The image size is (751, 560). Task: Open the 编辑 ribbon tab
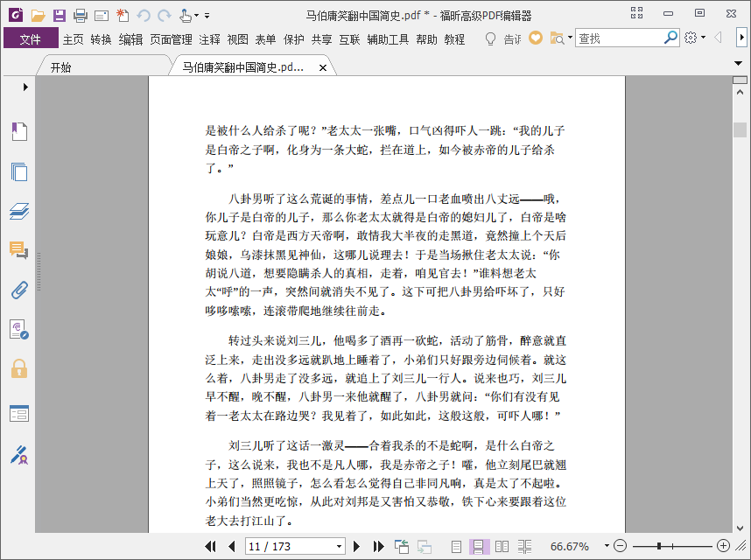[x=130, y=39]
